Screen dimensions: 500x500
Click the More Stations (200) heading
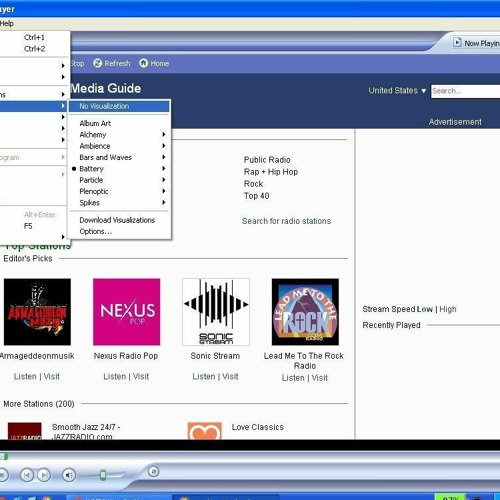click(39, 404)
